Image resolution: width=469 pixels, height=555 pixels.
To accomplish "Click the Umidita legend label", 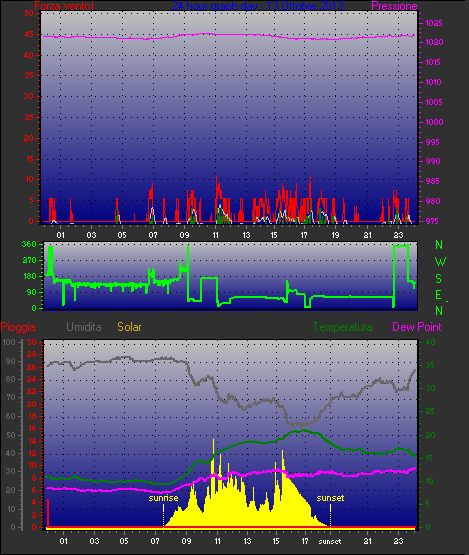I will click(x=84, y=327).
